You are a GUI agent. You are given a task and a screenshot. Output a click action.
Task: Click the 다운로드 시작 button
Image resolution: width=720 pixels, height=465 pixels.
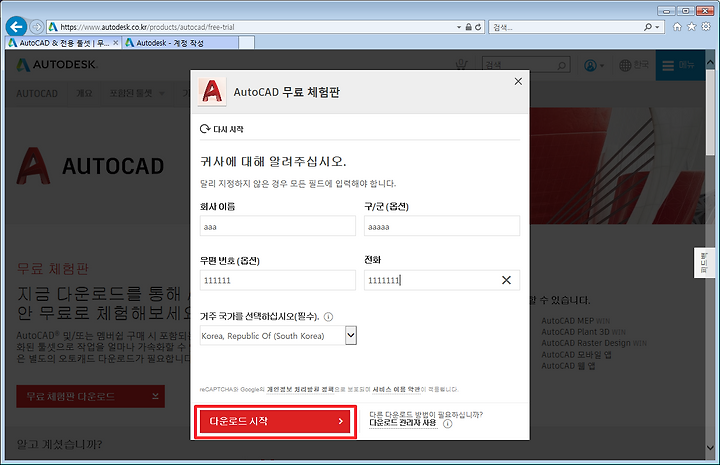pos(276,421)
